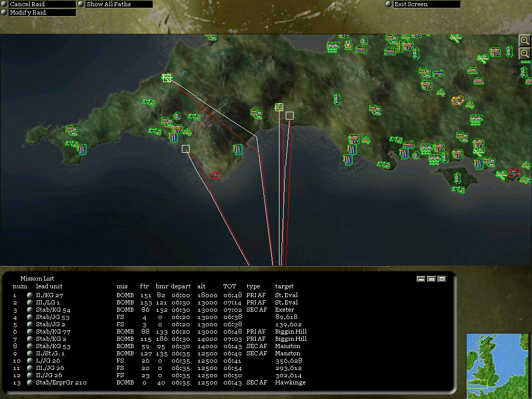Click coordinates '356,628' in mission 10

289,361
